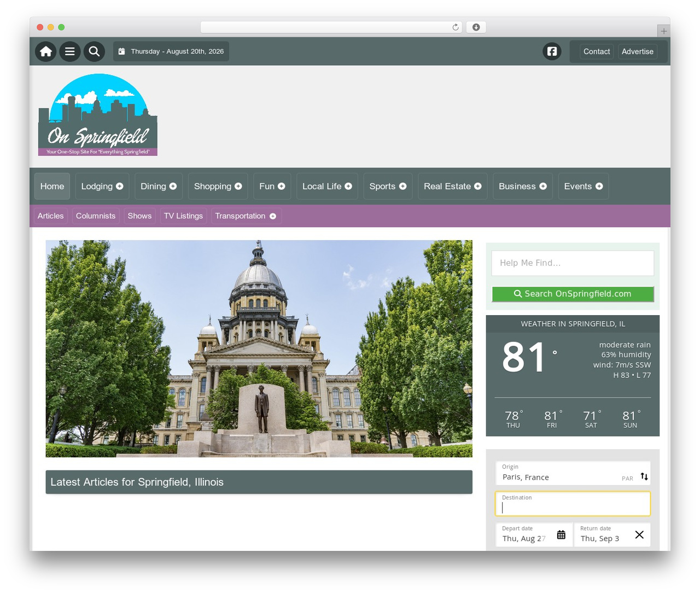Click the browser downloads icon
The height and width of the screenshot is (593, 700).
coord(476,27)
